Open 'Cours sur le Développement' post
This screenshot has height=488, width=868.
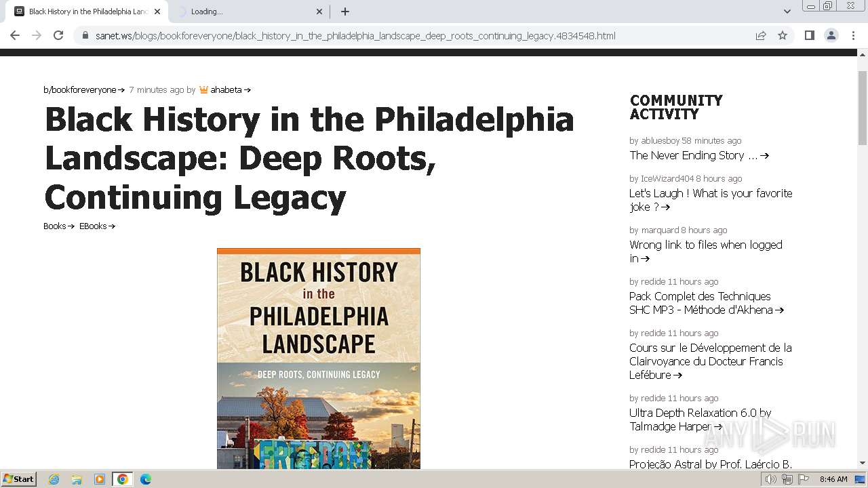click(x=711, y=361)
